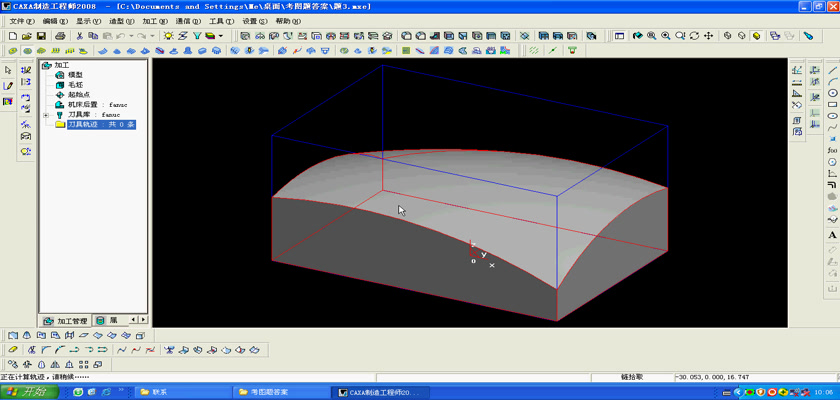Screen dimensions: 840x400
Task: Switch to the 加工管理 tab
Action: pos(65,321)
